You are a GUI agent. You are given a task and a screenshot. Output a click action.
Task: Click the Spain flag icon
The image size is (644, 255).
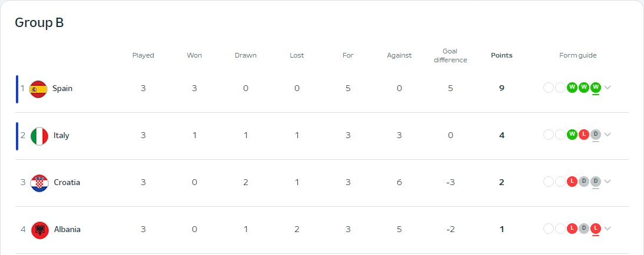tap(38, 89)
